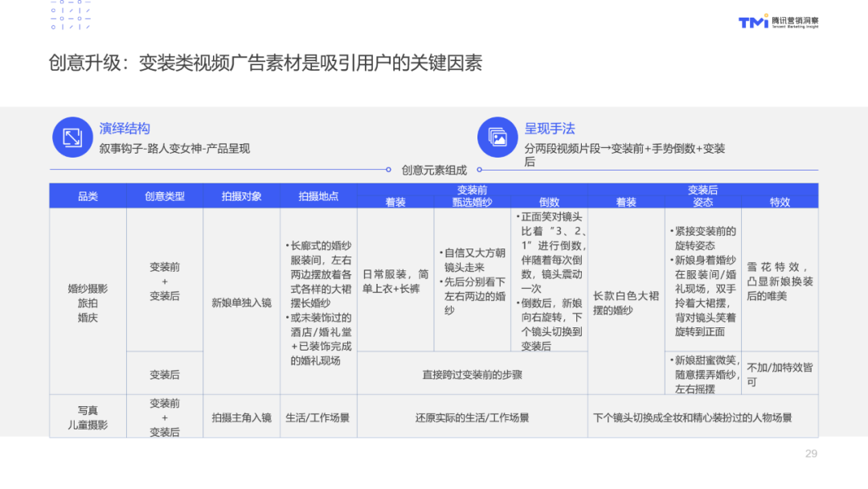The image size is (868, 489).
Task: Click the slide title 创意升级 heading
Action: pyautogui.click(x=266, y=63)
